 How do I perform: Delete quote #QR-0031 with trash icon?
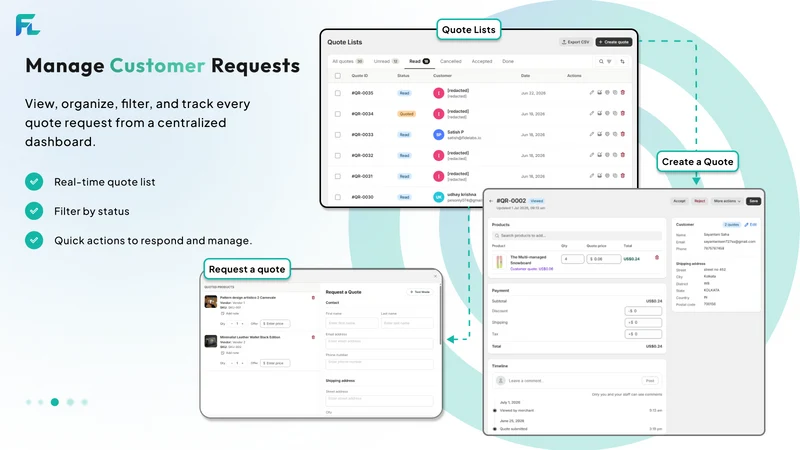[x=622, y=176]
